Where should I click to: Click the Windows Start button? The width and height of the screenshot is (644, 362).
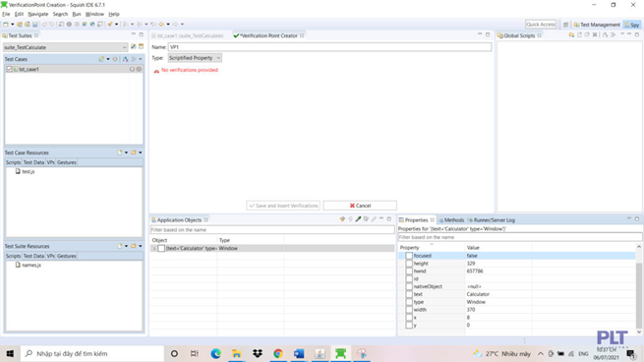[x=10, y=353]
